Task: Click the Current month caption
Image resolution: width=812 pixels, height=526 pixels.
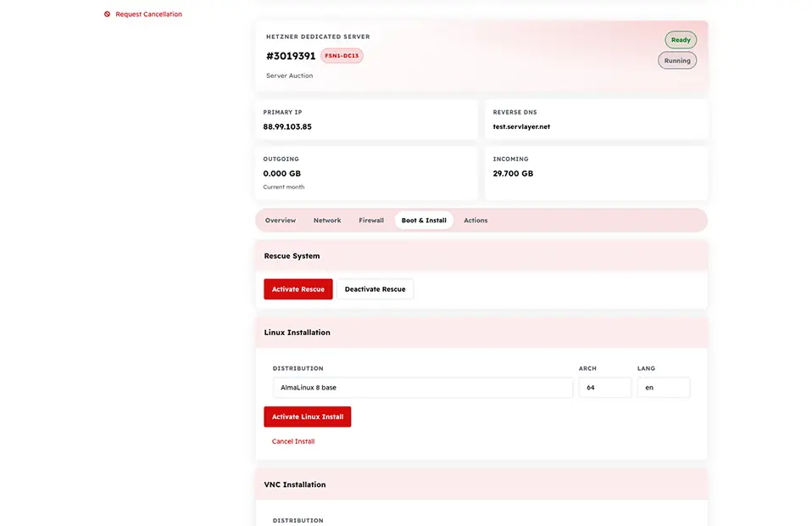Action: click(x=284, y=187)
